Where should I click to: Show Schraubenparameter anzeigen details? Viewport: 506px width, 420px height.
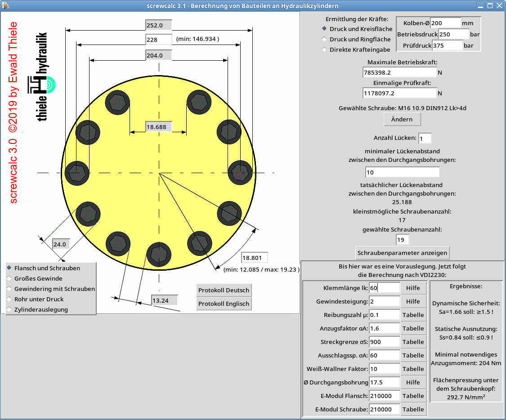click(402, 253)
